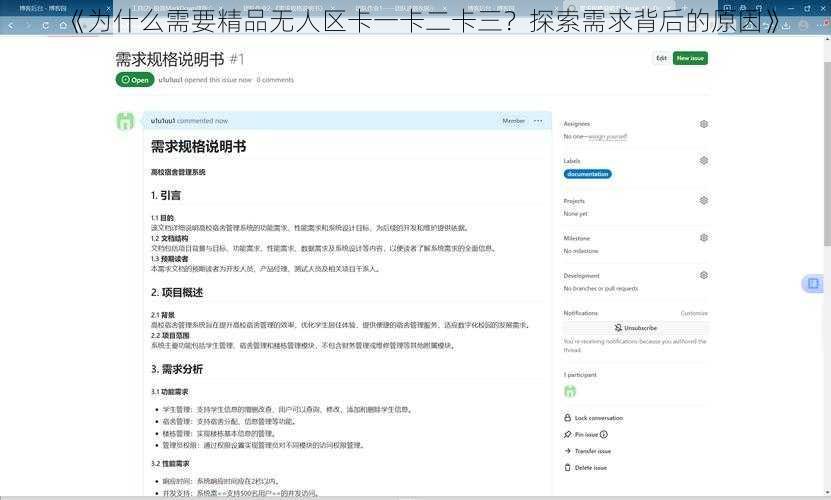This screenshot has height=500, width=831.
Task: Click the trash icon beside Delete issue
Action: pyautogui.click(x=568, y=468)
